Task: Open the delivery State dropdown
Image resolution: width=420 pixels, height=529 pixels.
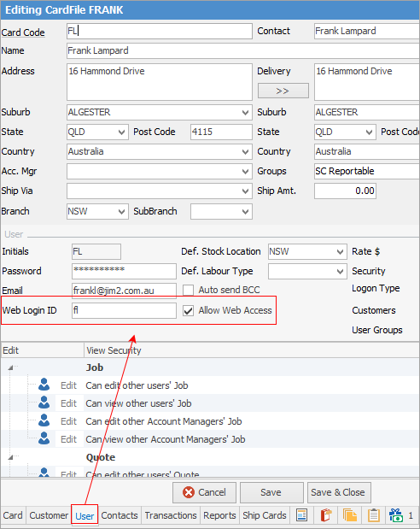Action: (369, 132)
